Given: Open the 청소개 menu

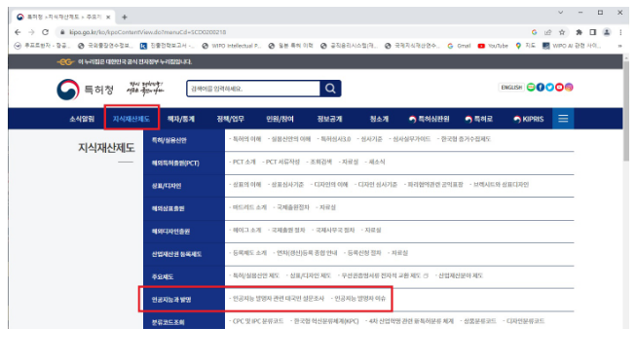Looking at the screenshot, I should click(379, 119).
